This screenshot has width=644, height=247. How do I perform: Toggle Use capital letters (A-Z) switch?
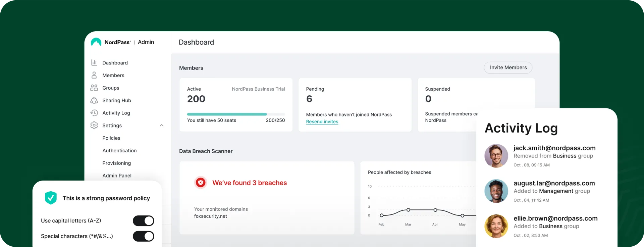(x=144, y=220)
